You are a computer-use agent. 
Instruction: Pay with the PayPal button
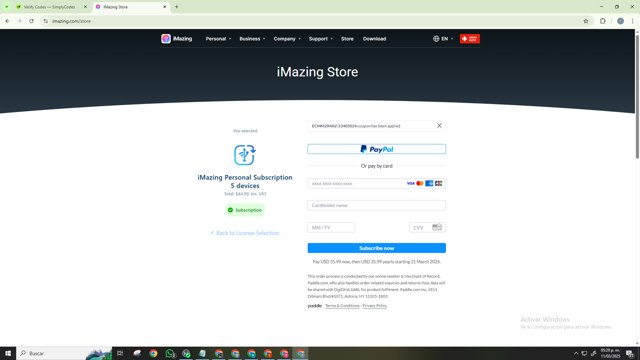376,149
